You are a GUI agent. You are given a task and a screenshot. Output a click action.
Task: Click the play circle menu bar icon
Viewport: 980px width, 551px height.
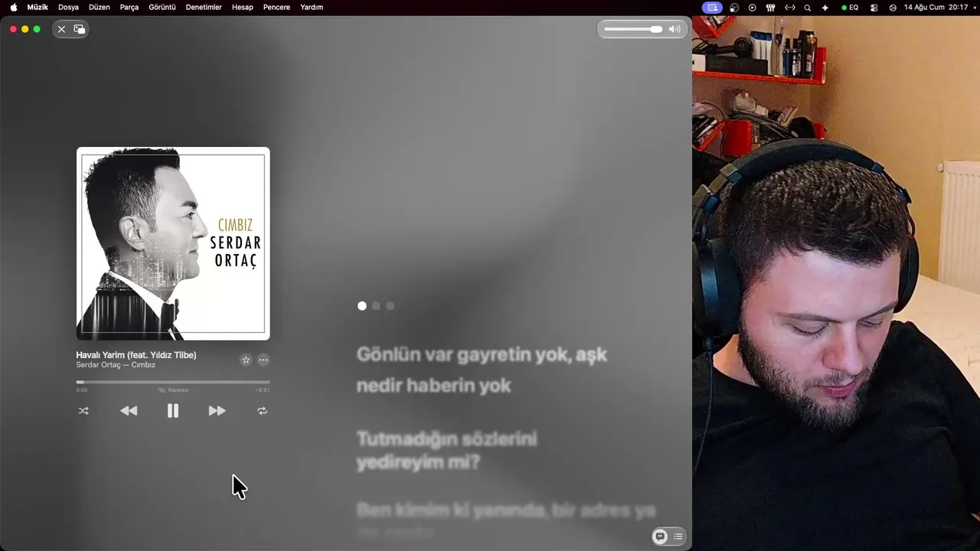pos(752,8)
